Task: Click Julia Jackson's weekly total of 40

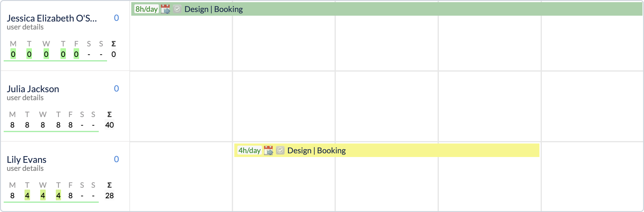Action: pos(109,125)
